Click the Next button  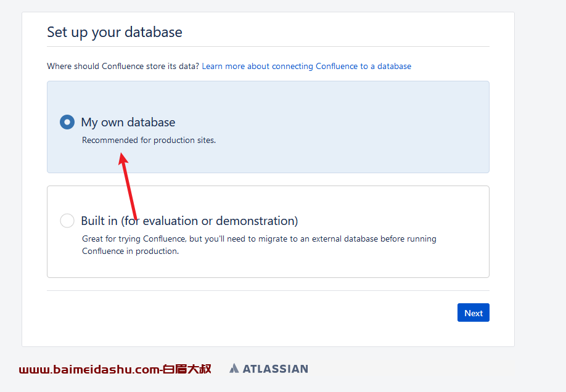[474, 312]
